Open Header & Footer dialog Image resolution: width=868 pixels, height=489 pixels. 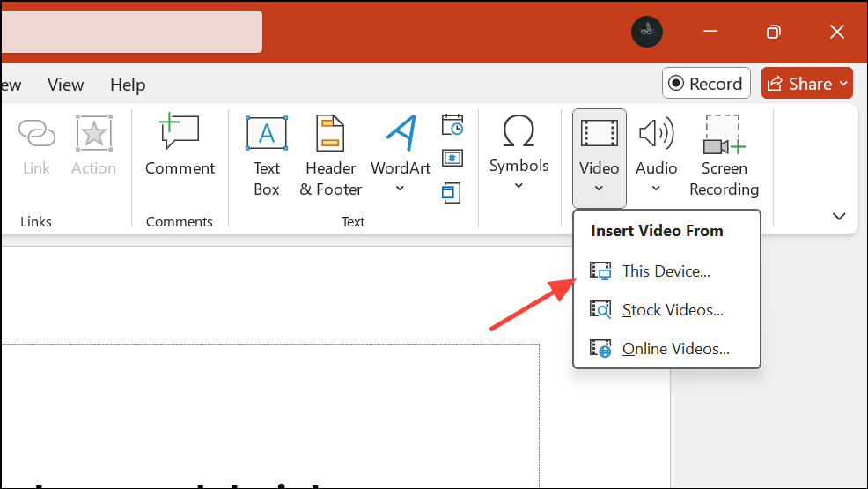point(330,155)
